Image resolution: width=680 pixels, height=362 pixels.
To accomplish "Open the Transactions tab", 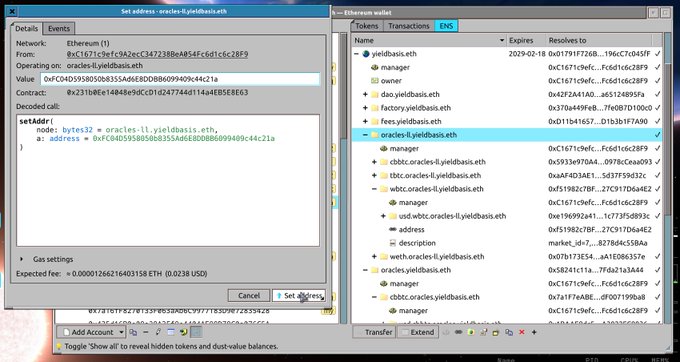I will [409, 26].
